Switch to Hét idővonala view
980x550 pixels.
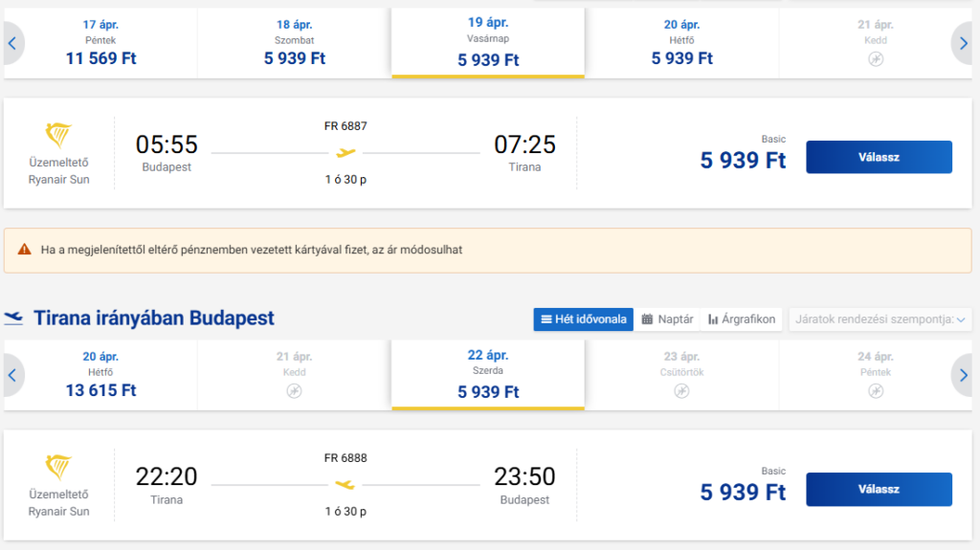[583, 319]
